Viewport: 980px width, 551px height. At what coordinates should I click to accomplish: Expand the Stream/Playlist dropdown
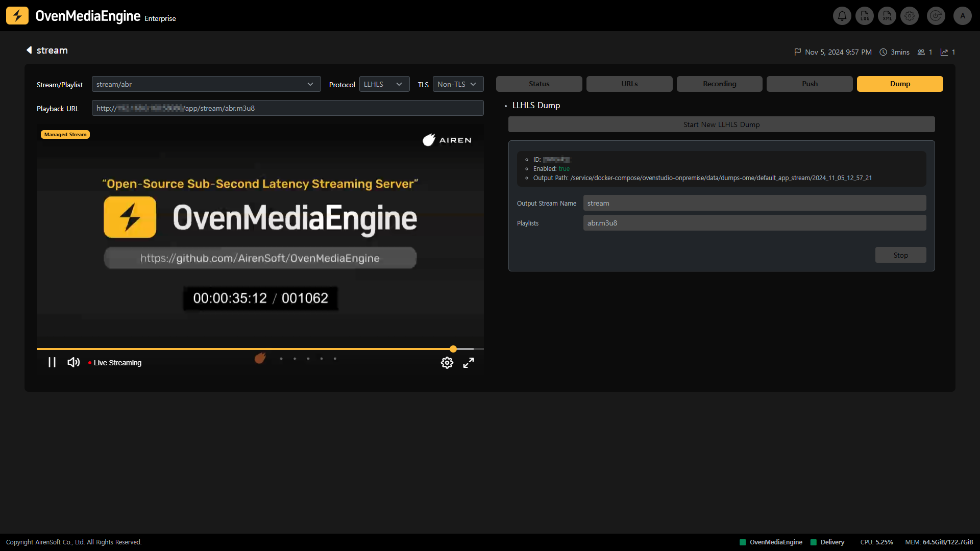pyautogui.click(x=206, y=84)
